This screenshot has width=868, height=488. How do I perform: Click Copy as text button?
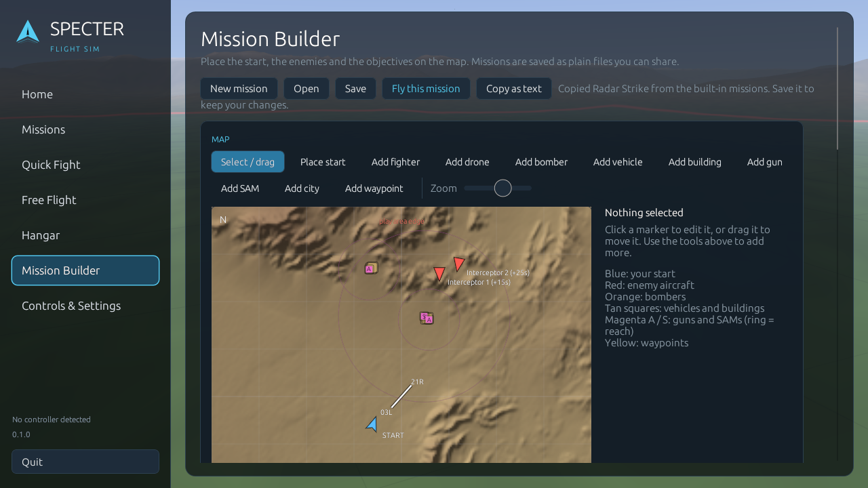[x=514, y=89]
